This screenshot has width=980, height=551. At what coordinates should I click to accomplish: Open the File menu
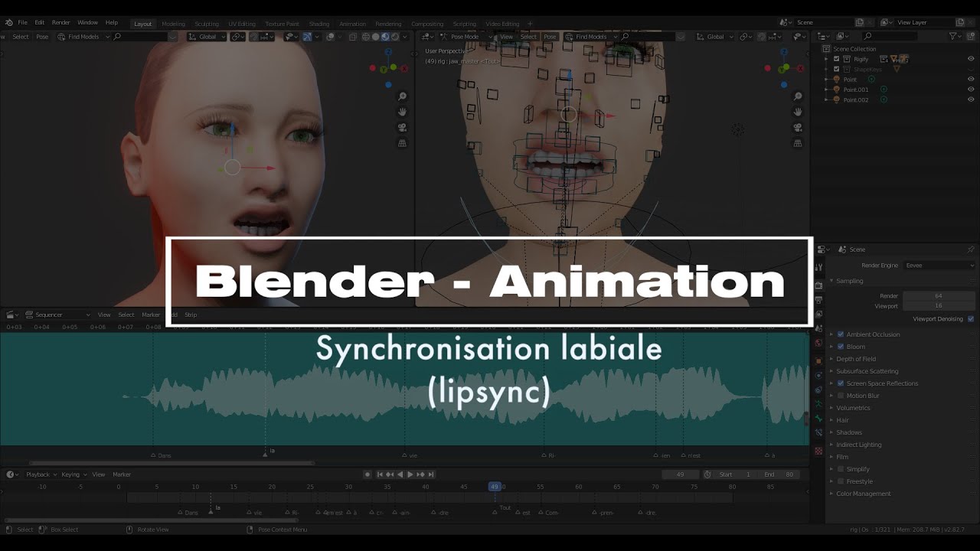23,23
